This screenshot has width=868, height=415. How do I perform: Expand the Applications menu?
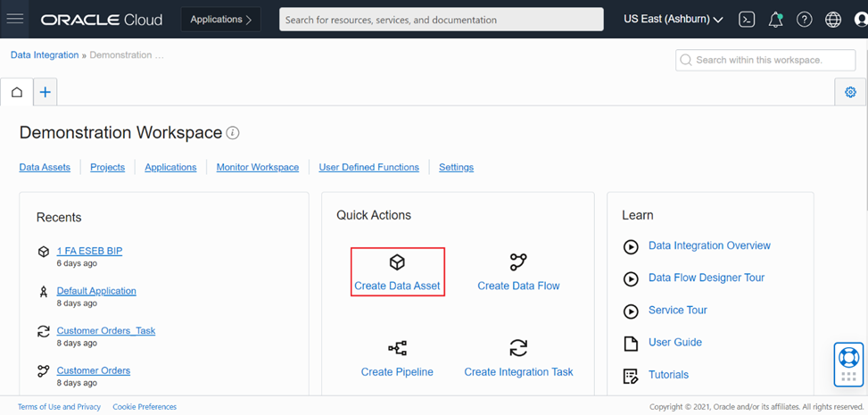point(220,20)
